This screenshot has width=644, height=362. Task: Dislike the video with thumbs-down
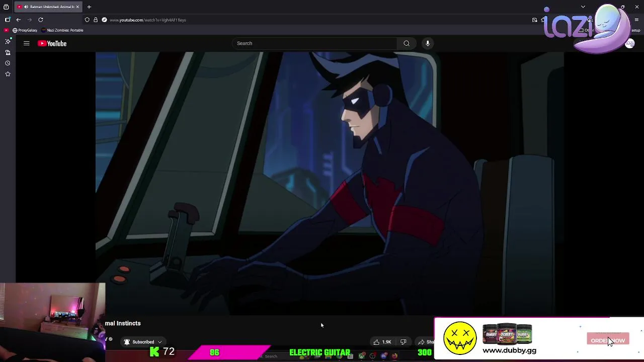(403, 342)
